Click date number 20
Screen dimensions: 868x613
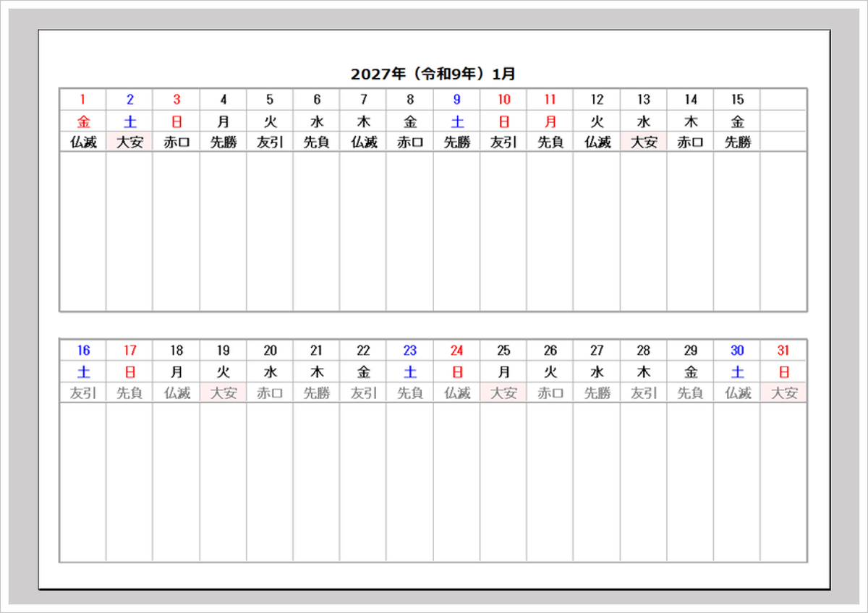pos(270,351)
